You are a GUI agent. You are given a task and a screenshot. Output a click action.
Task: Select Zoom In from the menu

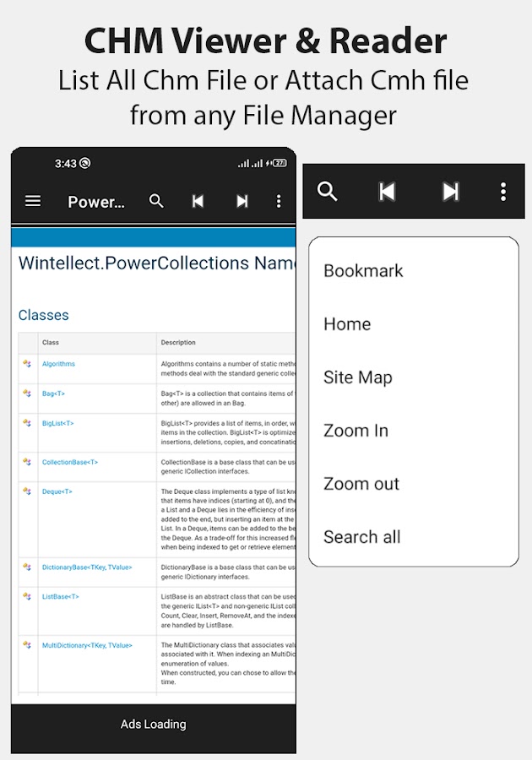[x=356, y=431]
